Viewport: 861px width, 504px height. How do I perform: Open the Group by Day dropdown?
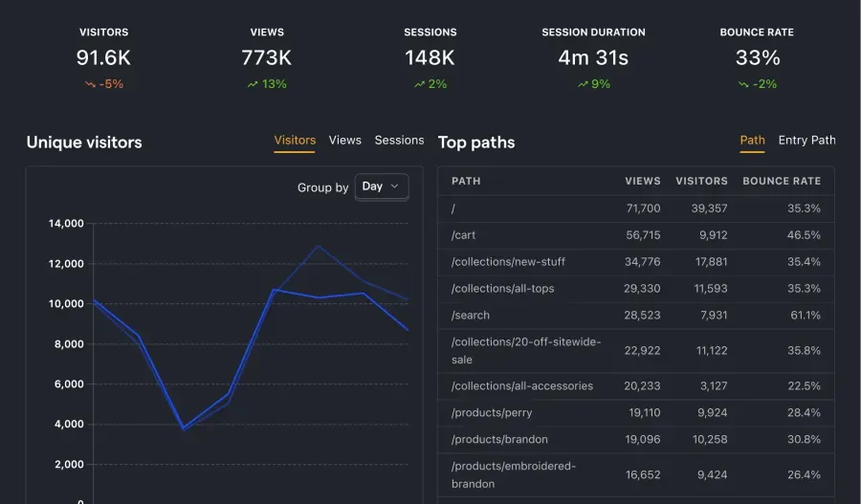382,186
